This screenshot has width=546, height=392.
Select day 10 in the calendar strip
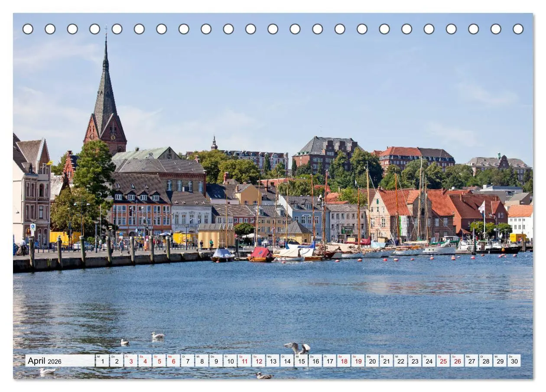tap(230, 361)
